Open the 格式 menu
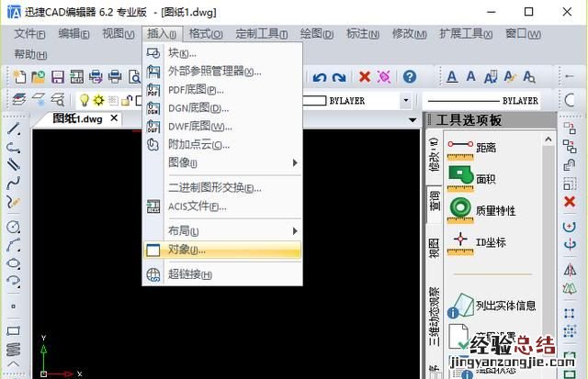588x379 pixels. point(206,34)
